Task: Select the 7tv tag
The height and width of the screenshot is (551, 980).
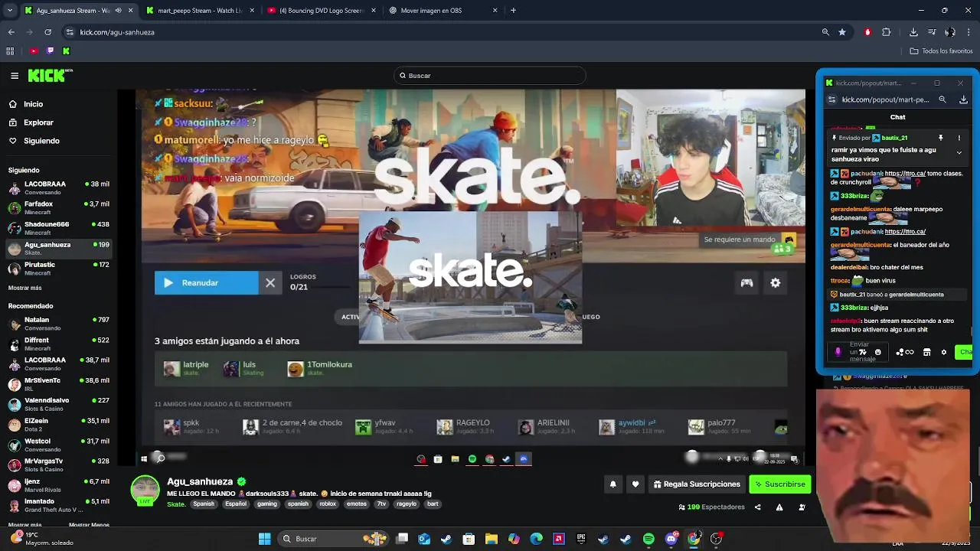Action: tap(382, 504)
